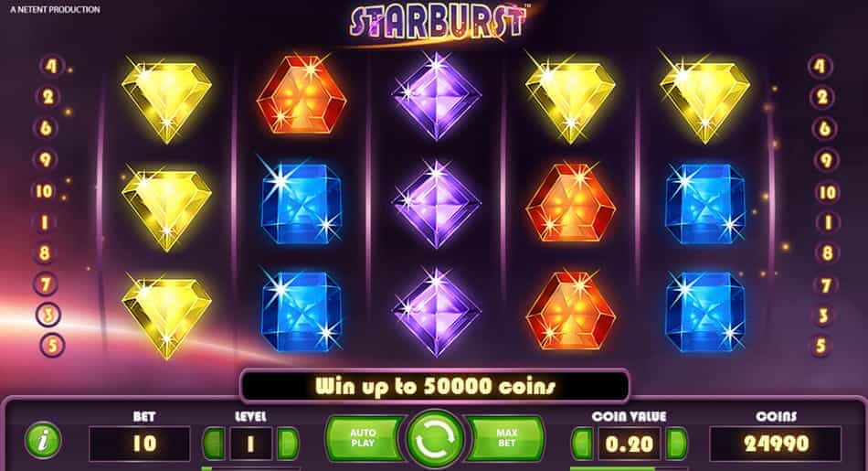Start Auto Play mode
868x471 pixels.
click(x=363, y=438)
